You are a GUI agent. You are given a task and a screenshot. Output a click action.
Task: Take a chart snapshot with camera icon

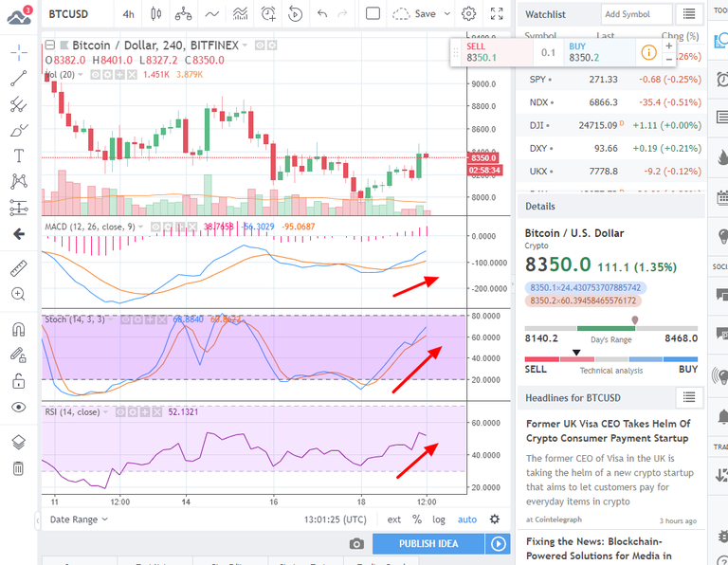click(356, 543)
